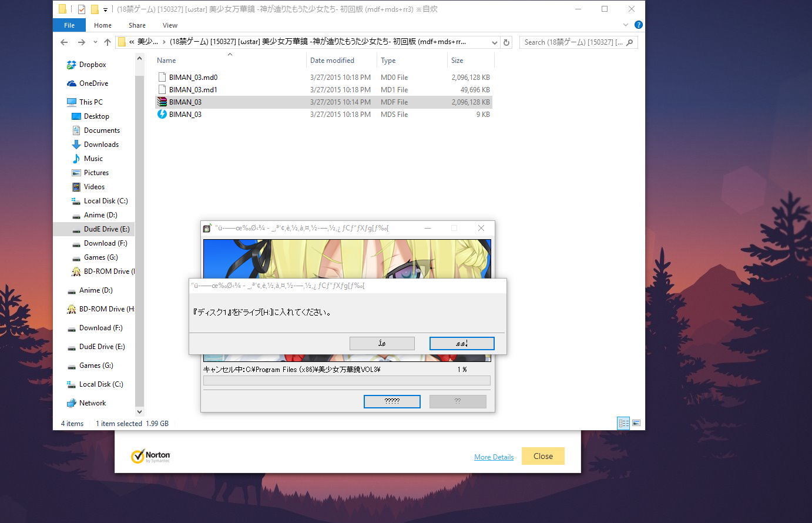
Task: Select OneDrive in the sidebar
Action: pos(93,83)
